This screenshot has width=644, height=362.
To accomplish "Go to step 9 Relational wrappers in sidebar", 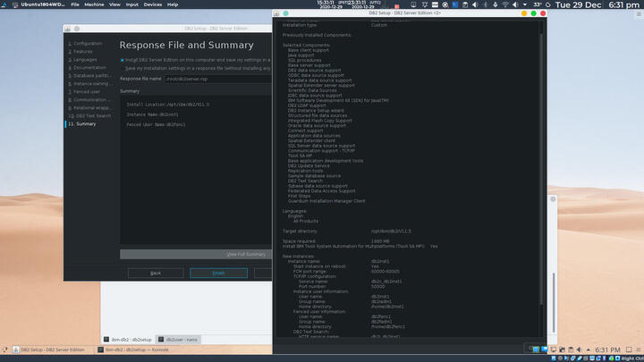I will 89,107.
